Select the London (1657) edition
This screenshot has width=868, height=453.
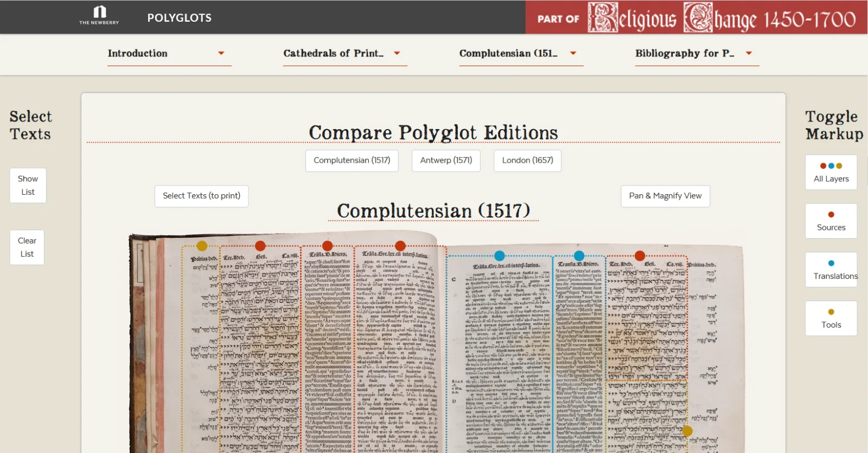[x=527, y=161]
